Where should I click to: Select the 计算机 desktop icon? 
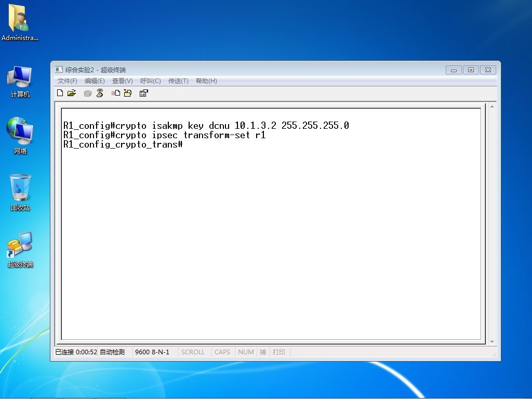point(20,82)
